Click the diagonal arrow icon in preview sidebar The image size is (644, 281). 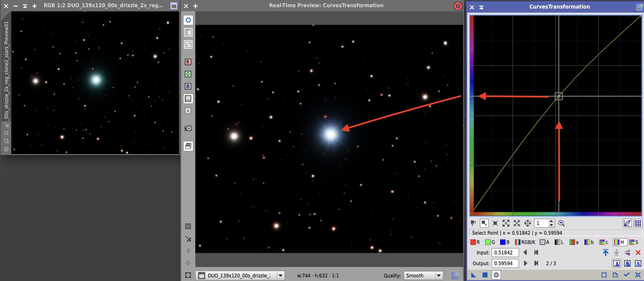[x=188, y=239]
